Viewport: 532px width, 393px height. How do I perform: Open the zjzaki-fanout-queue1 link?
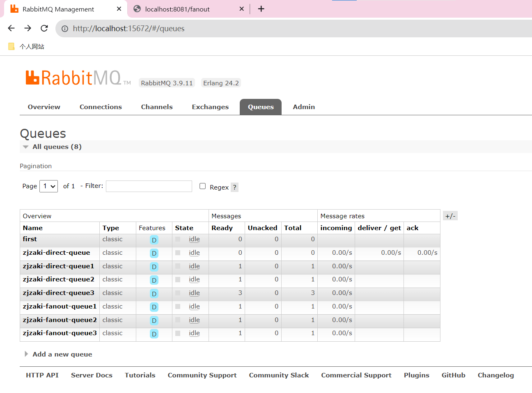60,306
